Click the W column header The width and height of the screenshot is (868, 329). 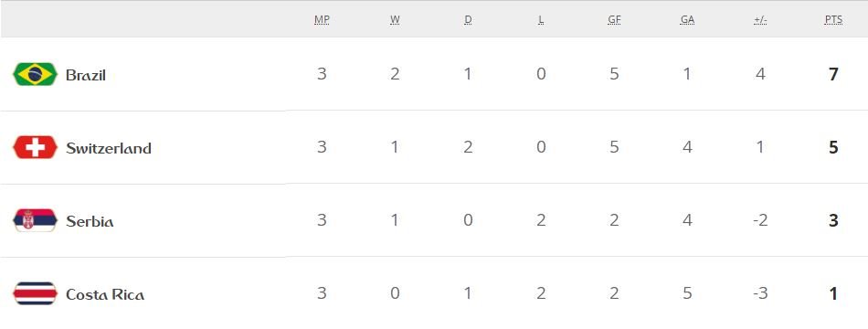[395, 20]
